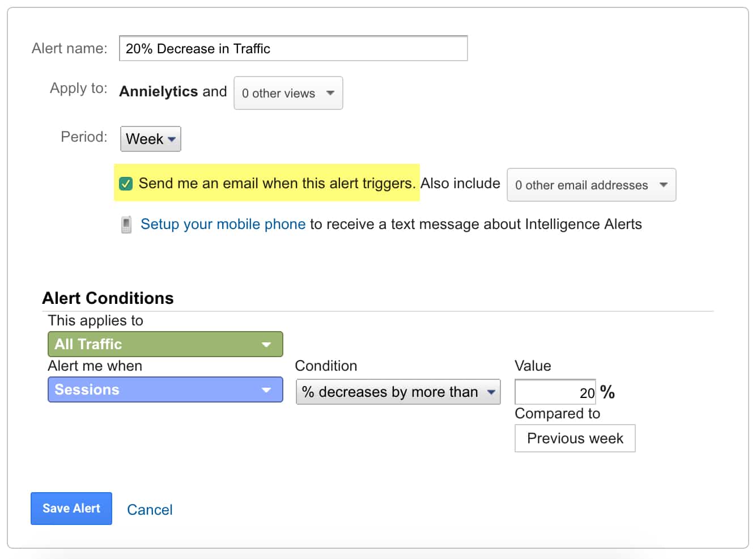Open the All Traffic selector

point(165,344)
